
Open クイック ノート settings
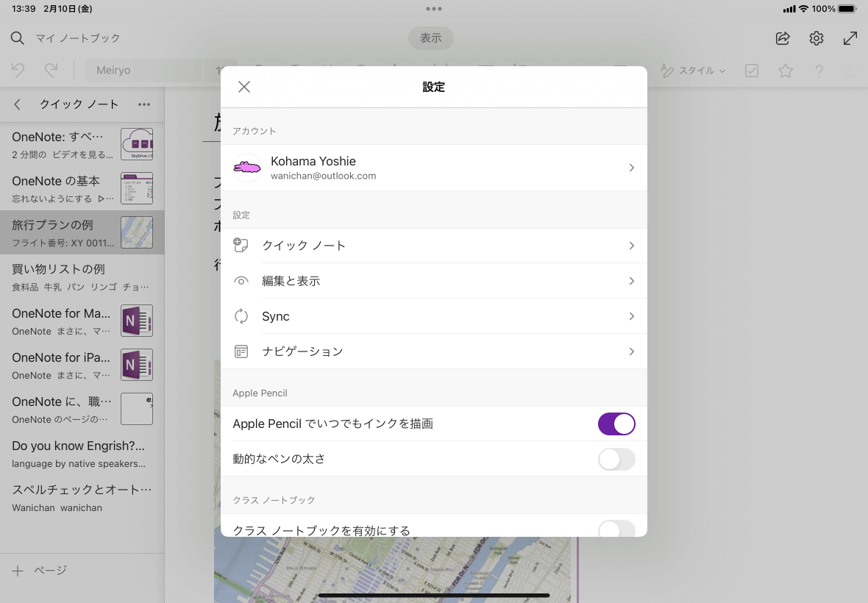tap(433, 246)
